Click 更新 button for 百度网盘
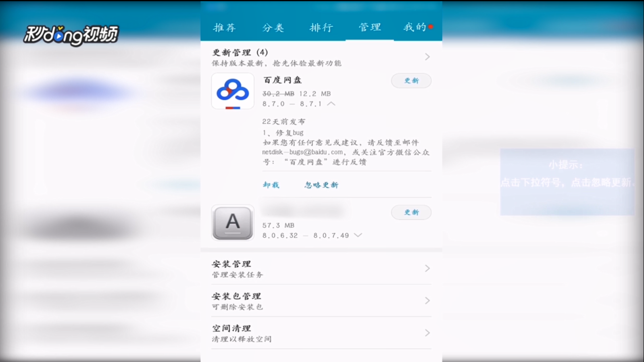 point(411,81)
